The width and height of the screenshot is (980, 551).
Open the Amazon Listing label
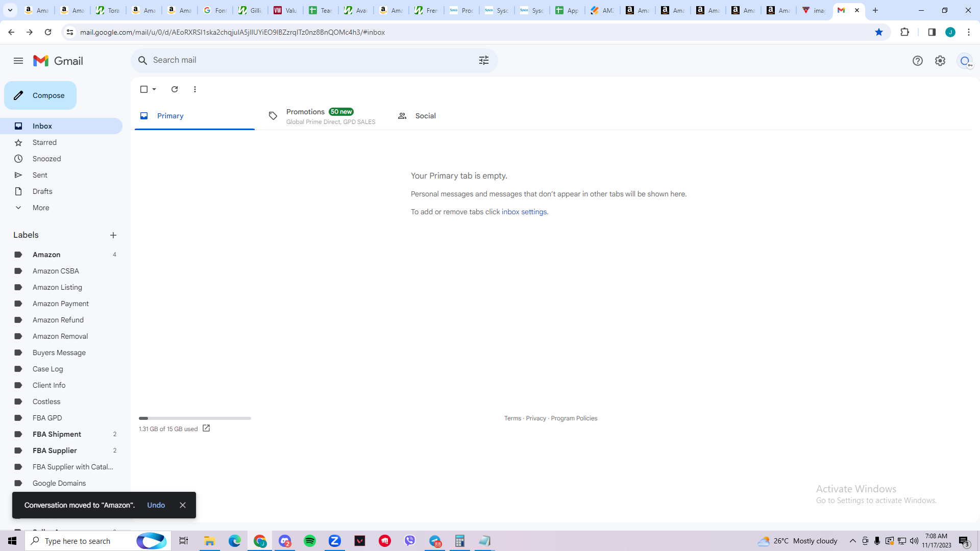61,287
